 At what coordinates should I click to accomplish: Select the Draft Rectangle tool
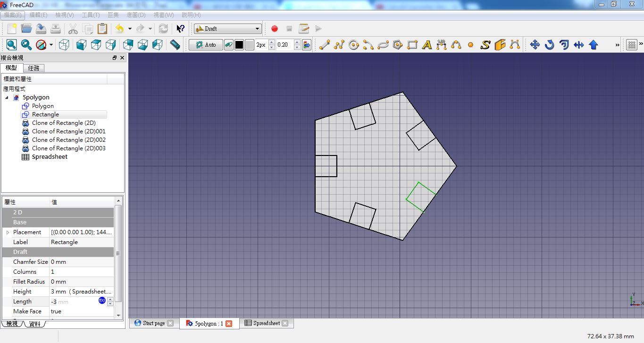[412, 45]
